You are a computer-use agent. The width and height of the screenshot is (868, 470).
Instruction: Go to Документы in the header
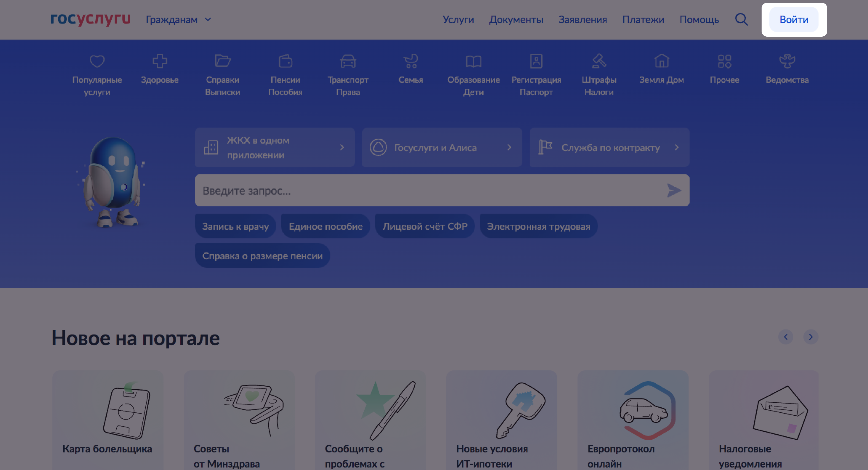tap(516, 20)
